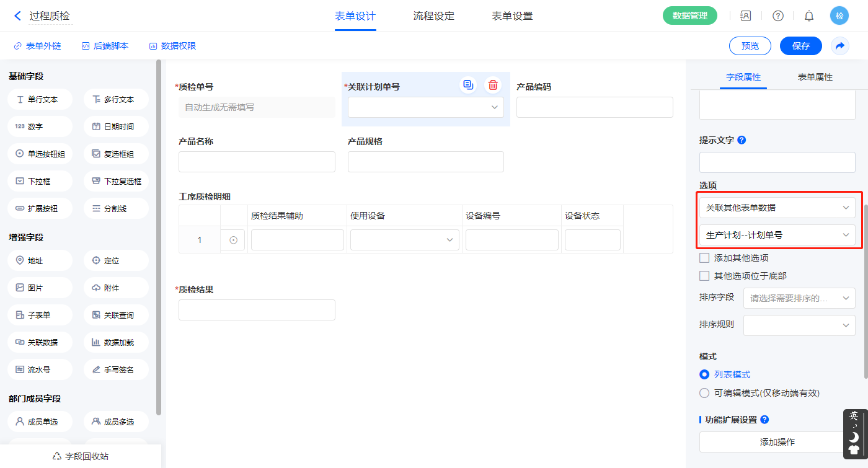Check the 其他选项位于底部 checkbox
Image resolution: width=868 pixels, height=468 pixels.
coord(704,276)
